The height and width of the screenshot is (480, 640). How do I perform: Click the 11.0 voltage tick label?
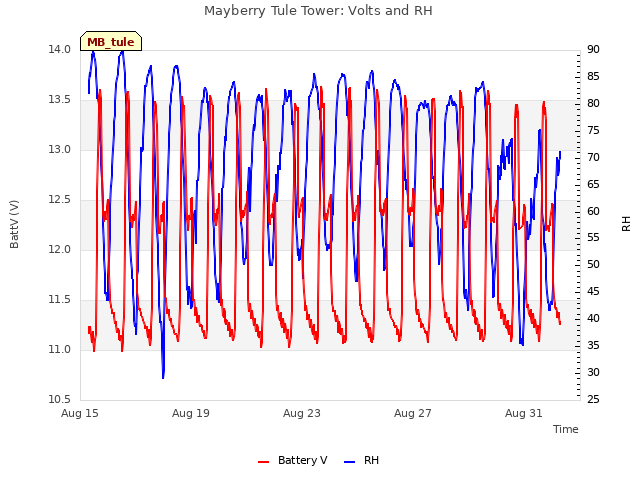tap(60, 350)
